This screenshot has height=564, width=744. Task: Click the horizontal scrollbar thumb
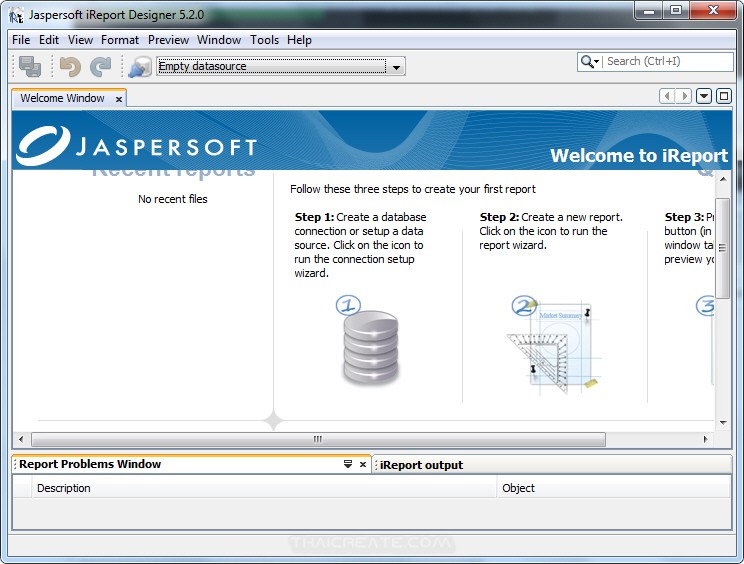click(318, 439)
